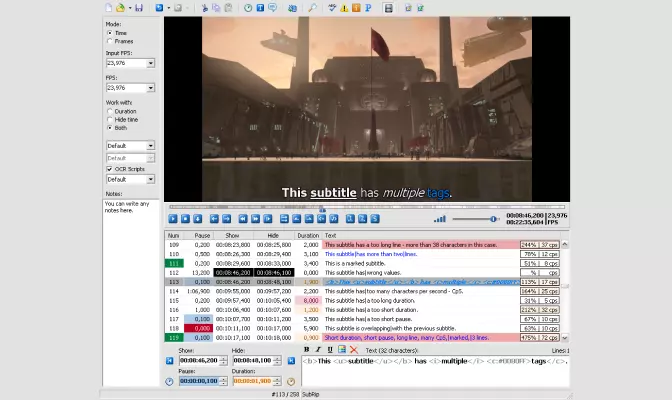672x400 pixels.
Task: Click the Text column header
Action: pyautogui.click(x=441, y=235)
